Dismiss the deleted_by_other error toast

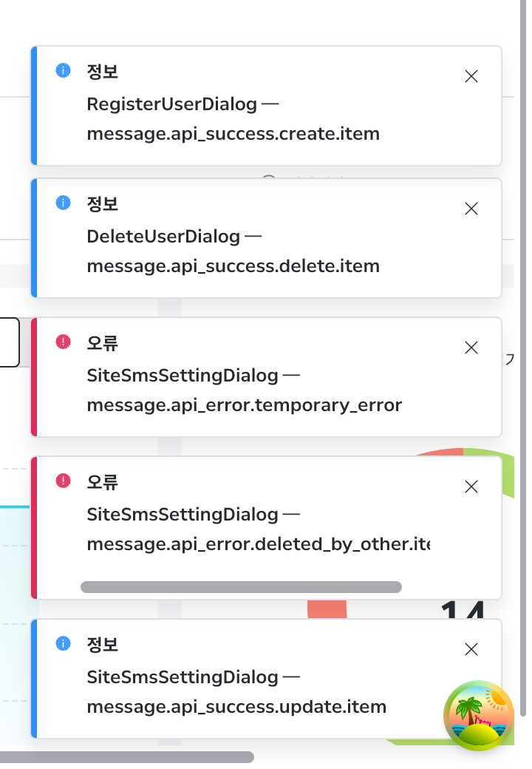point(471,487)
